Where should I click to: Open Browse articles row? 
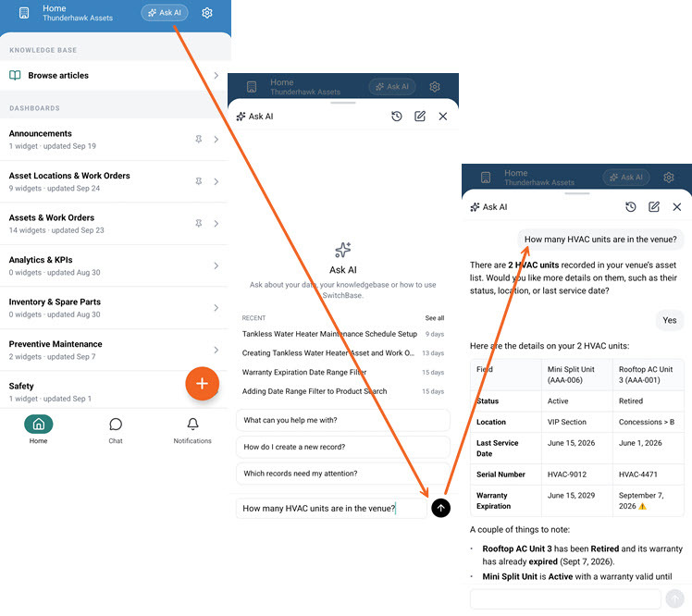tap(114, 76)
